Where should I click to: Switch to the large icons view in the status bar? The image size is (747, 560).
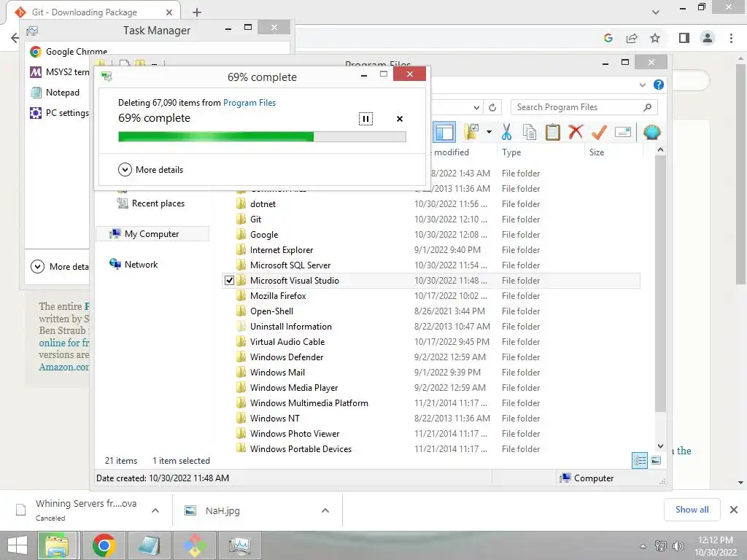[656, 461]
